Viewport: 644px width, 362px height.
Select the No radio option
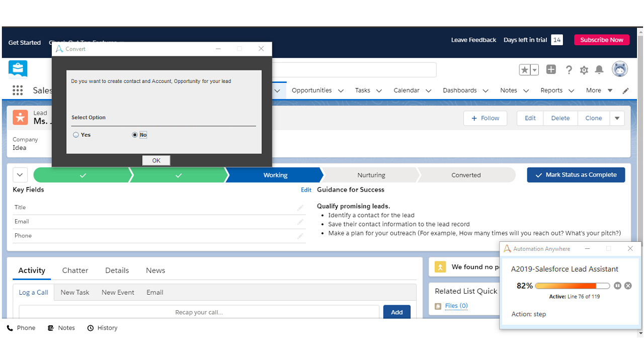135,135
